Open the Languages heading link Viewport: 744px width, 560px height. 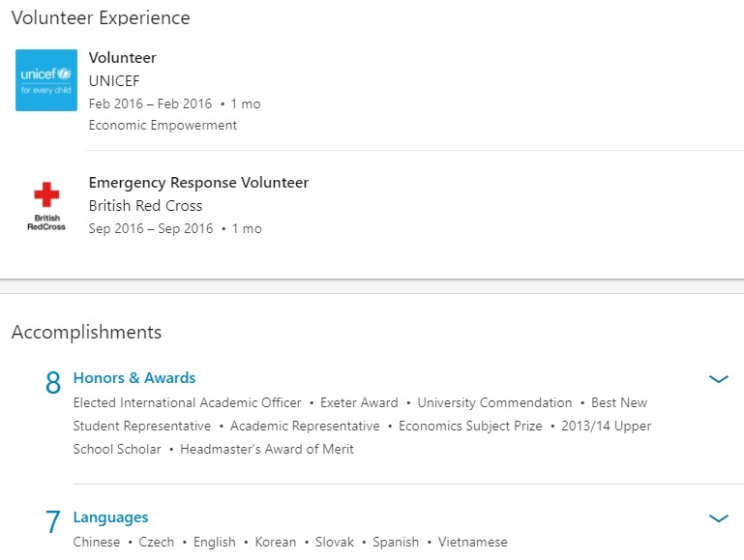[x=110, y=517]
